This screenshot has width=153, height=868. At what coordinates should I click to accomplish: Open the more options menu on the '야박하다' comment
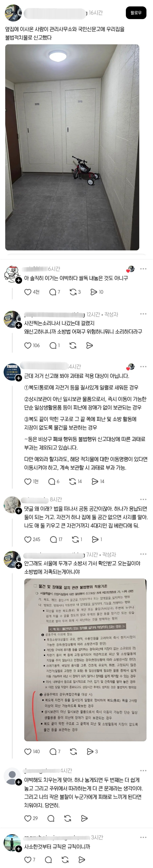point(143,269)
